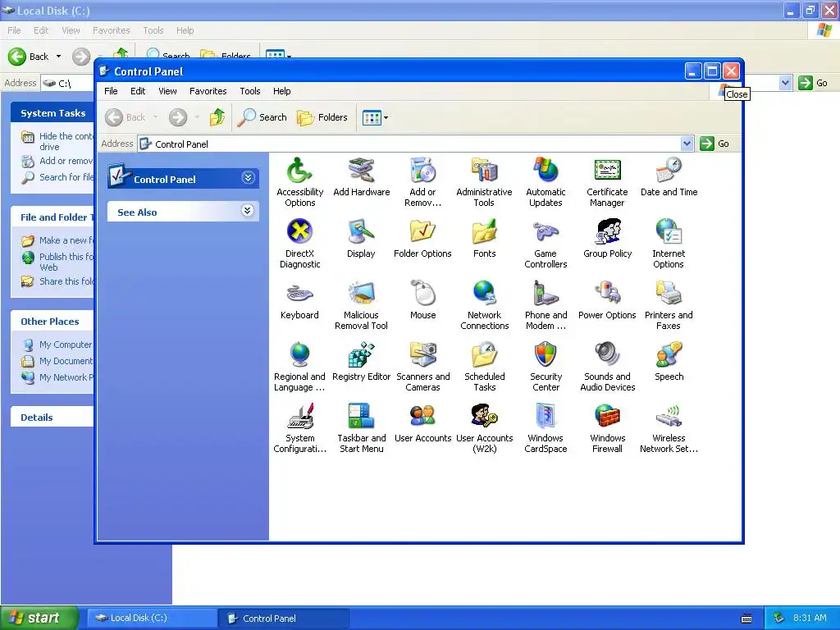Open Wireless Network Setup icon
This screenshot has height=630, width=840.
tap(669, 417)
